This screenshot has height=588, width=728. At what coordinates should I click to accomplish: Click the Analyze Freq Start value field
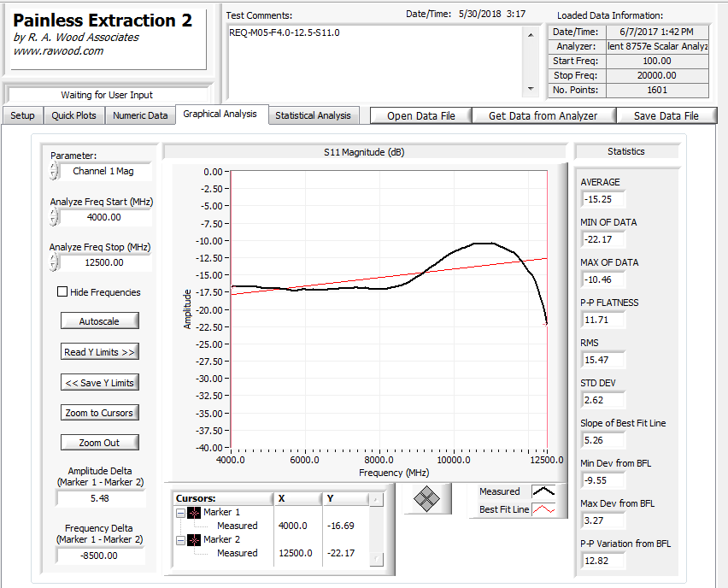105,217
